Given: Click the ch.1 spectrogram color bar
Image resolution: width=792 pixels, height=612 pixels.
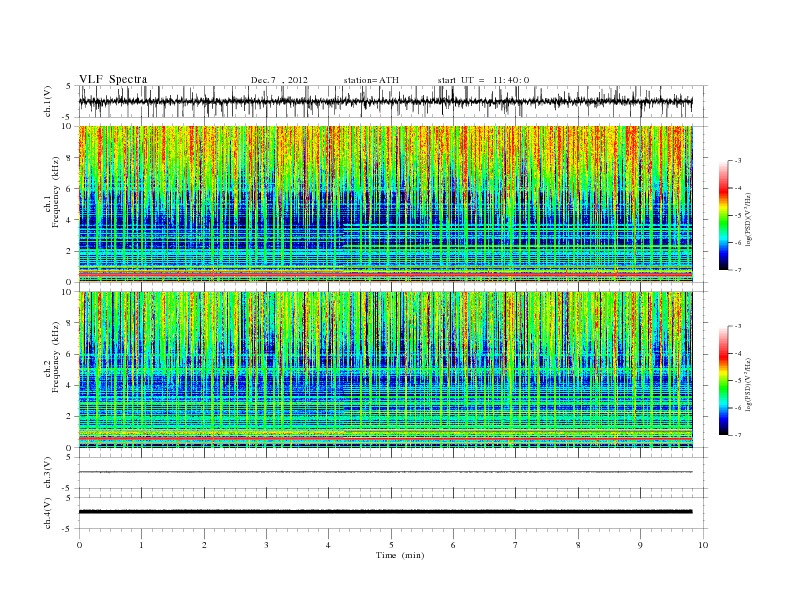Looking at the screenshot, I should [x=723, y=215].
